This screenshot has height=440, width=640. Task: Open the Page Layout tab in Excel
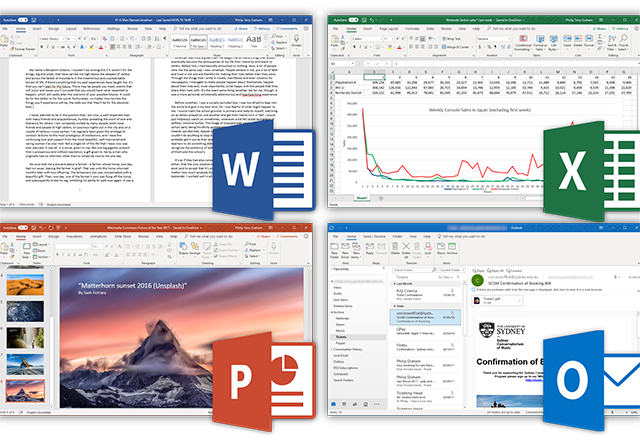pyautogui.click(x=389, y=29)
